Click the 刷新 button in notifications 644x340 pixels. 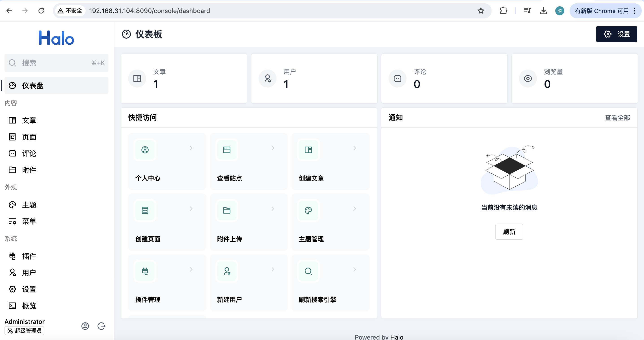click(509, 232)
